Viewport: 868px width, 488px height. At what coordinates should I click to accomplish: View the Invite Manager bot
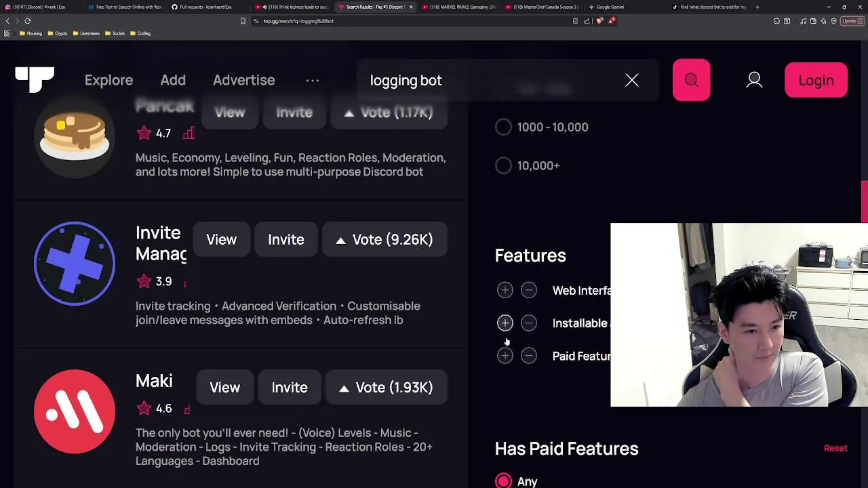222,239
